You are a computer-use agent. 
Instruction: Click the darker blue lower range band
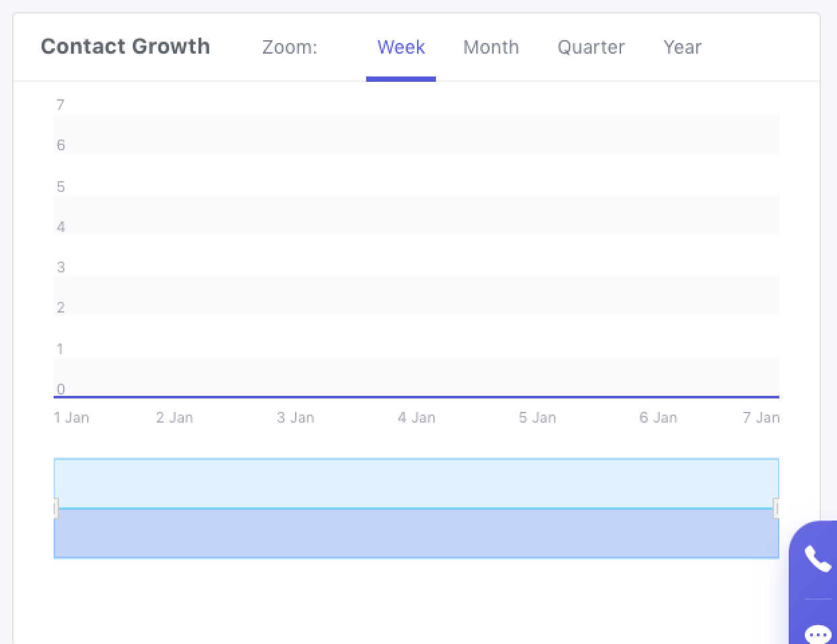coord(416,533)
